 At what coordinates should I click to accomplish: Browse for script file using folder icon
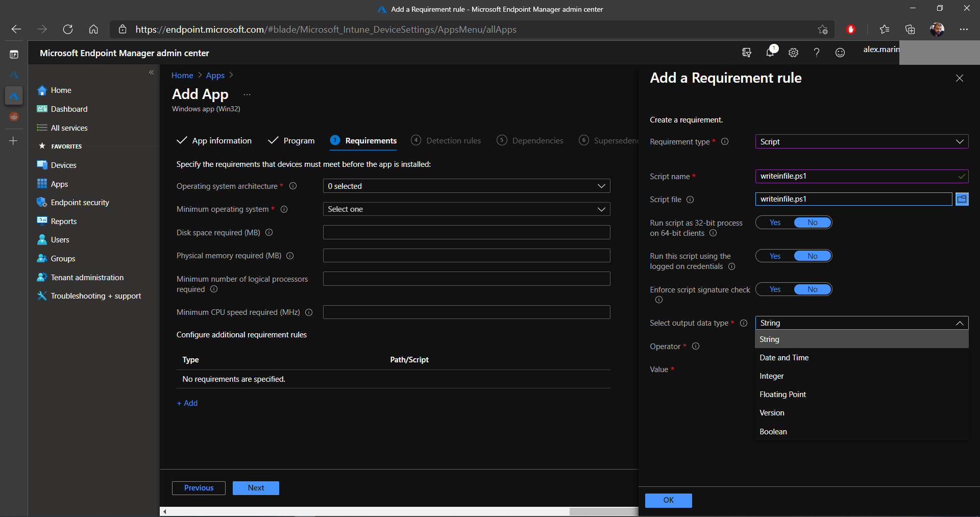962,199
